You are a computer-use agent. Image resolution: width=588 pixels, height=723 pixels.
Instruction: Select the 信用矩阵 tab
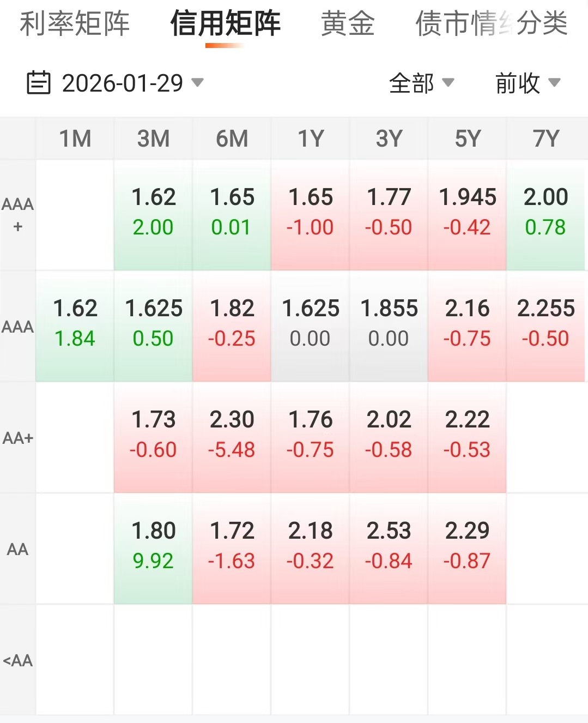coord(225,24)
